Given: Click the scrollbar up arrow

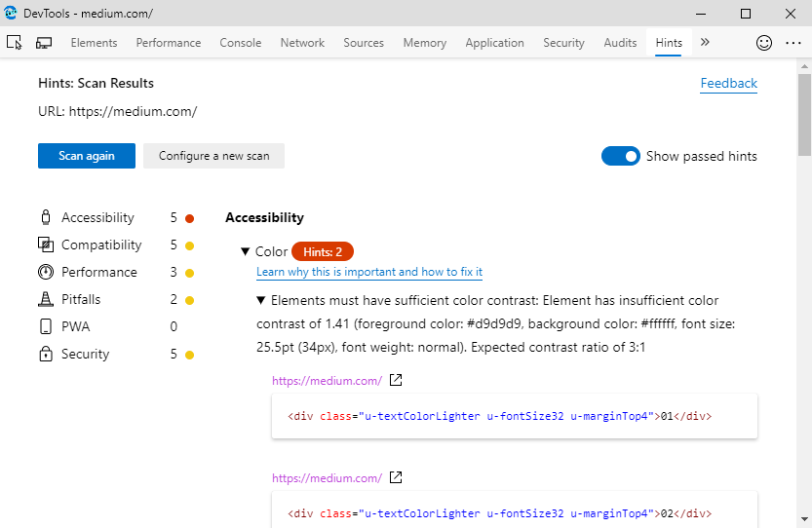Looking at the screenshot, I should (x=804, y=66).
